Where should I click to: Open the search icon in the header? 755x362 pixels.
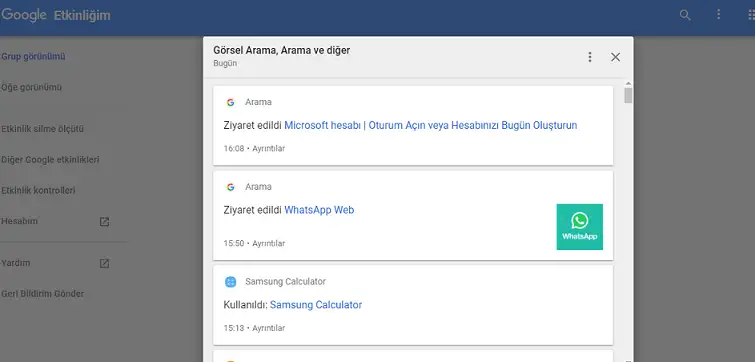click(x=685, y=15)
